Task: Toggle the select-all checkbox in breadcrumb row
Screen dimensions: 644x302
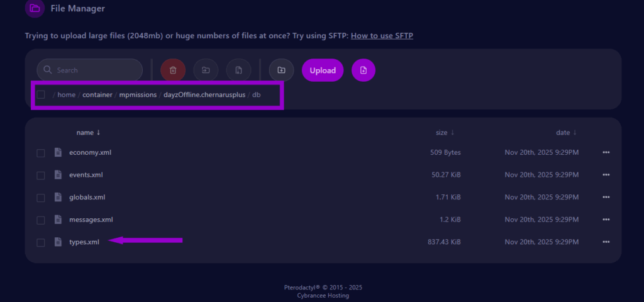Action: click(x=41, y=95)
